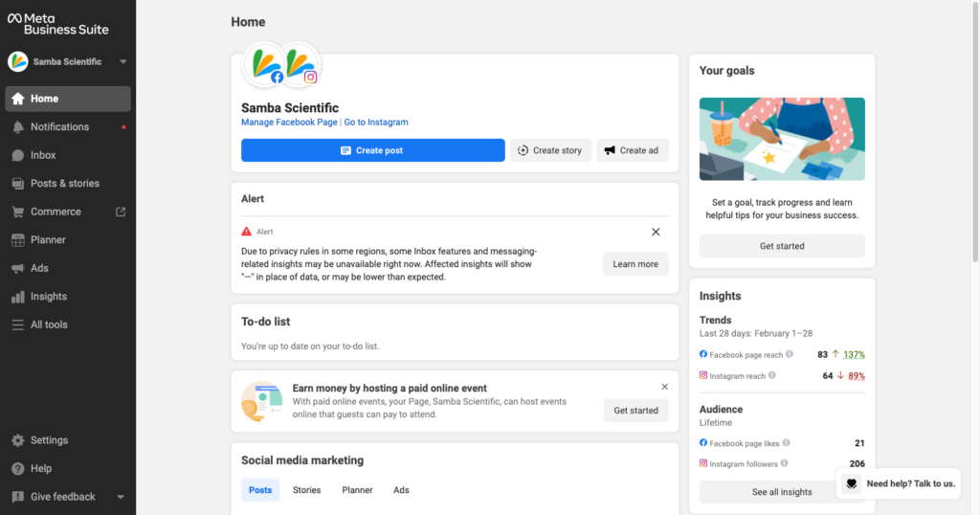Click the plus circle icon in Create story

tap(523, 150)
